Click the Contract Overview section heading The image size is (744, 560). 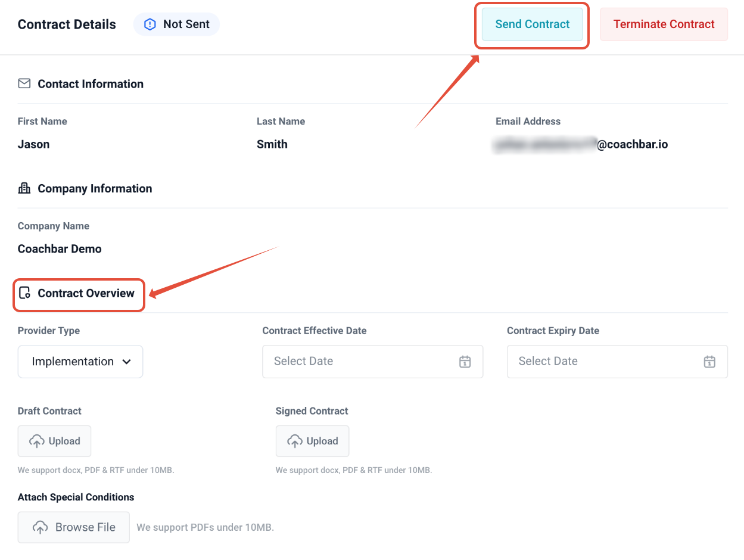click(x=86, y=293)
